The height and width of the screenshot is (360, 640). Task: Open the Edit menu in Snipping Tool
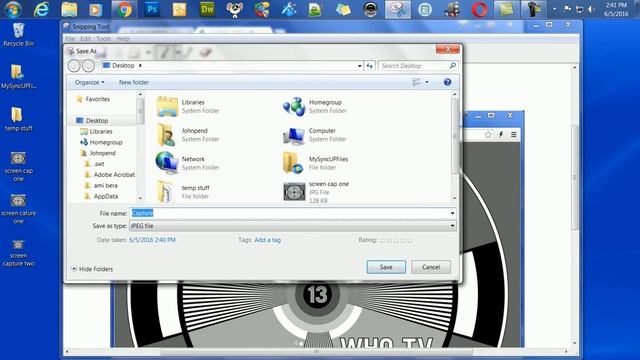[86, 39]
